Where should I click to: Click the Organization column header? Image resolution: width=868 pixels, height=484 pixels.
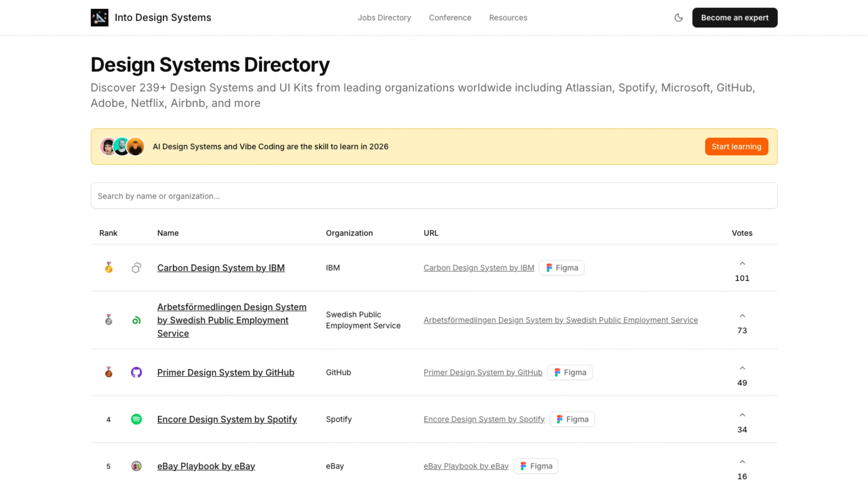click(349, 233)
